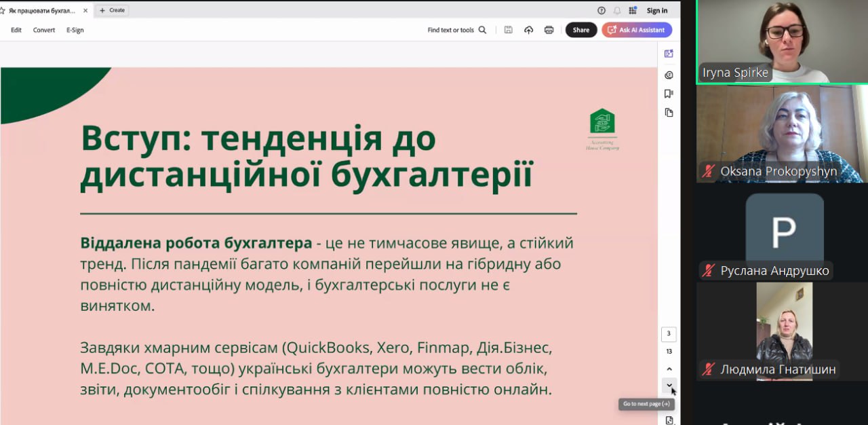Click the cloud upload icon

pos(528,30)
